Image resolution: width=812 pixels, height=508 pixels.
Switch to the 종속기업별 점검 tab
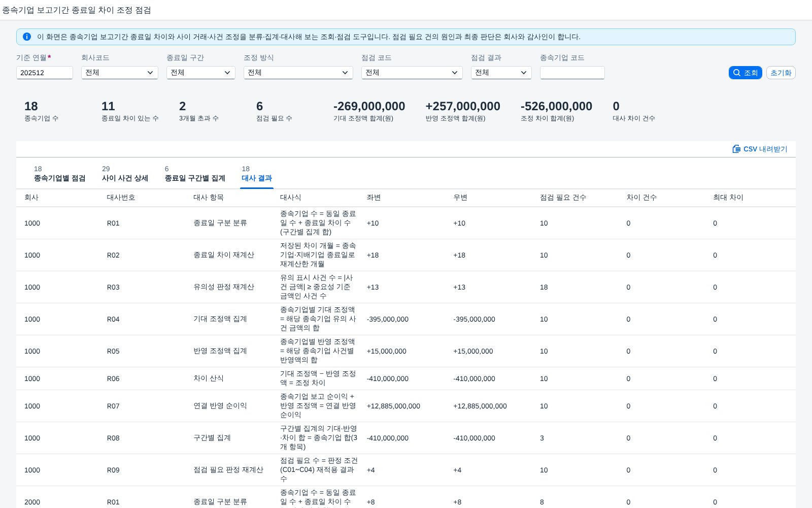coord(59,174)
